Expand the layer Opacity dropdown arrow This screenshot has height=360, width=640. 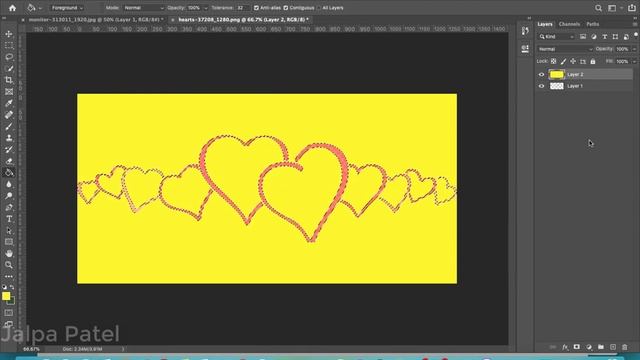634,49
